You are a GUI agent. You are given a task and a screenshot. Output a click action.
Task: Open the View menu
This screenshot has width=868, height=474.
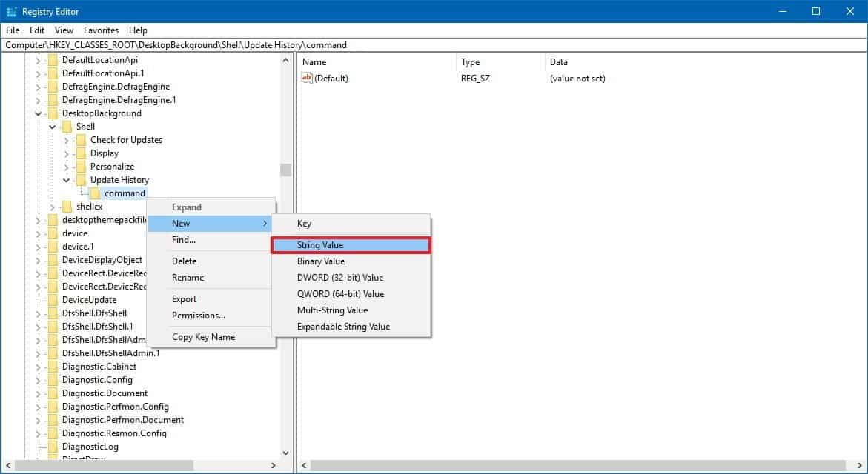tap(64, 30)
